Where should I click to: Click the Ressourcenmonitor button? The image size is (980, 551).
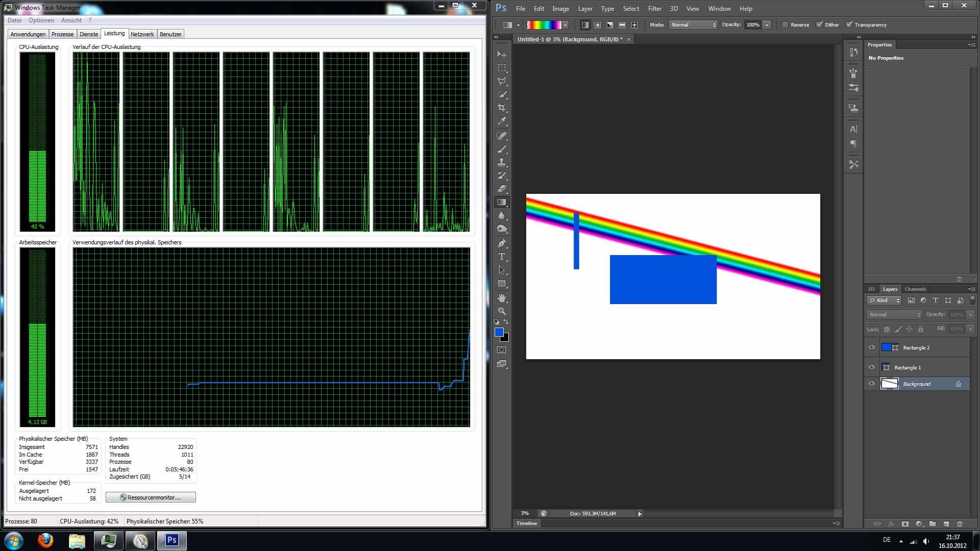point(151,497)
